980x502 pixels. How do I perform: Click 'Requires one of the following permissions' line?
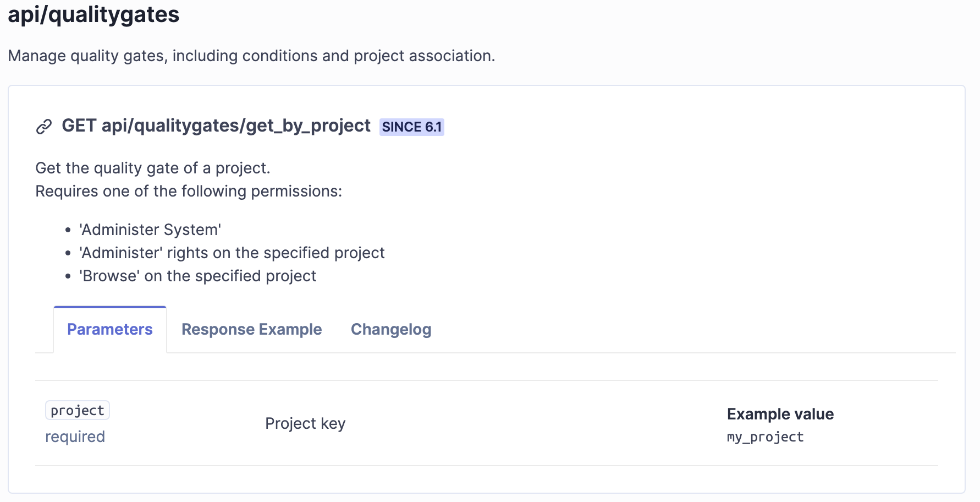pyautogui.click(x=189, y=191)
